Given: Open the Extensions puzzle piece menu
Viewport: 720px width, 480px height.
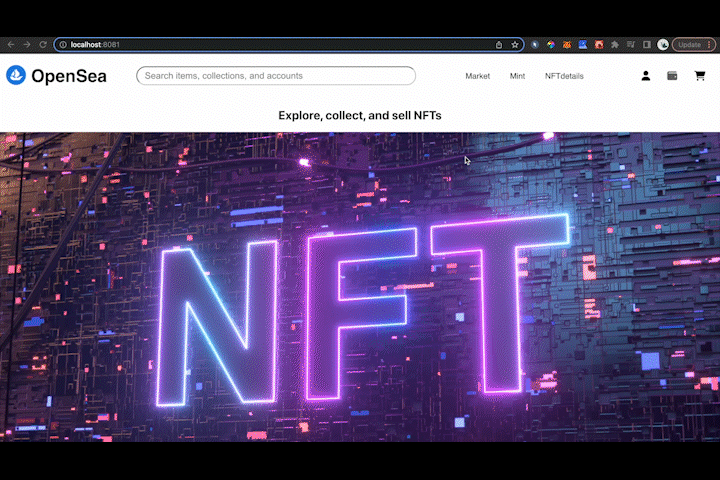Looking at the screenshot, I should coord(615,45).
